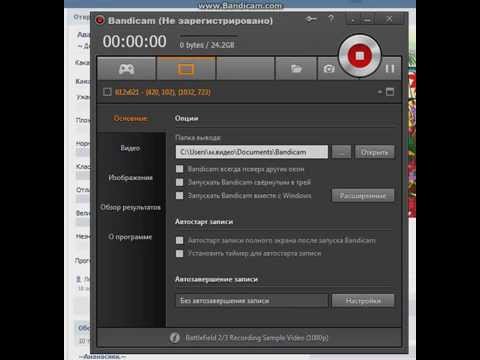
Task: Click the Открыть button
Action: [x=375, y=152]
